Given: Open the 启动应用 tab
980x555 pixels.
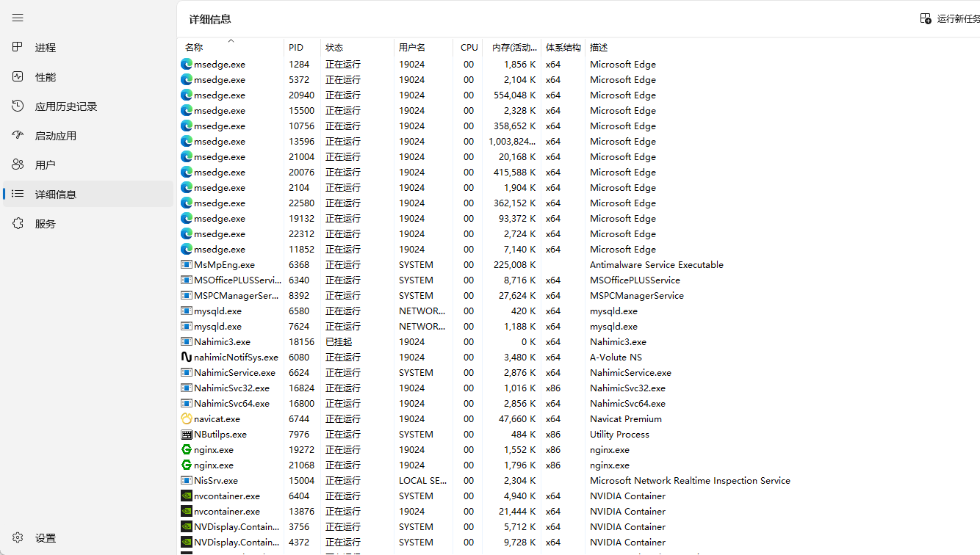Looking at the screenshot, I should click(88, 135).
